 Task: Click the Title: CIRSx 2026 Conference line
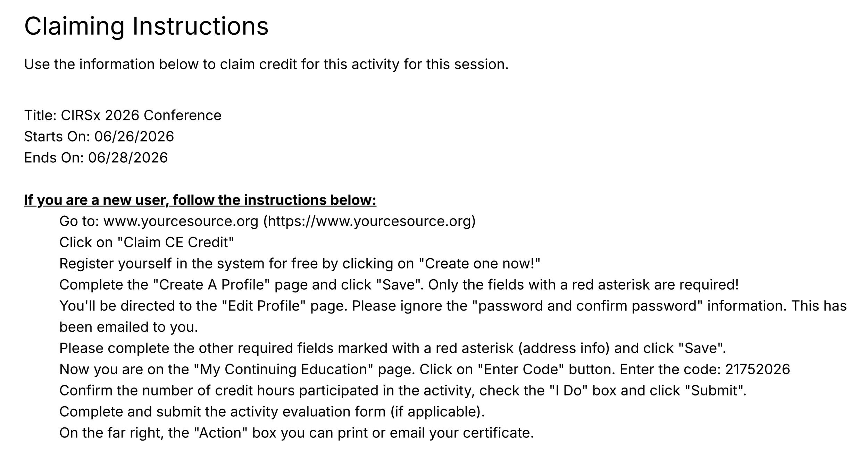pyautogui.click(x=123, y=116)
